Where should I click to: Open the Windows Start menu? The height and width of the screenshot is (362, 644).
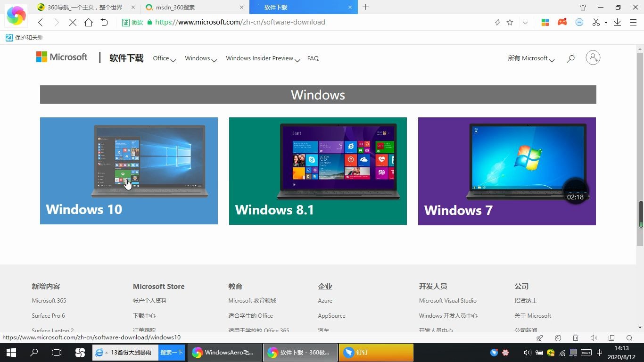pyautogui.click(x=11, y=352)
